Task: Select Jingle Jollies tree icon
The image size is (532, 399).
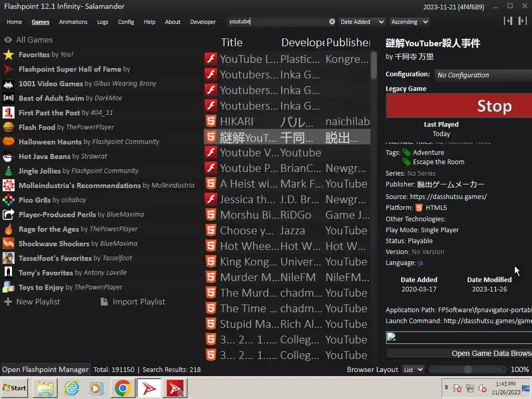Action: click(x=8, y=171)
